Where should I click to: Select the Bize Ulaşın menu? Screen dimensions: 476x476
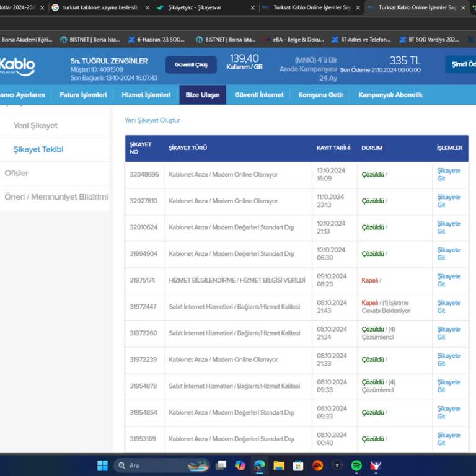(203, 95)
